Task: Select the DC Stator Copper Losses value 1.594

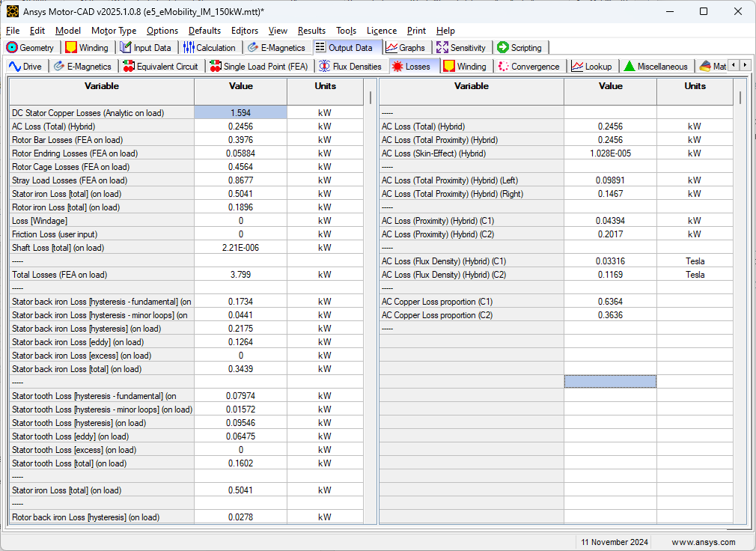Action: pos(240,113)
